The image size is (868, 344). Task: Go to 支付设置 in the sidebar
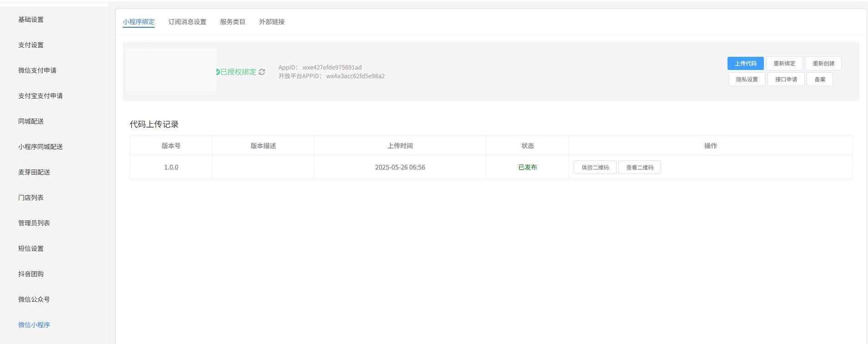(x=31, y=45)
